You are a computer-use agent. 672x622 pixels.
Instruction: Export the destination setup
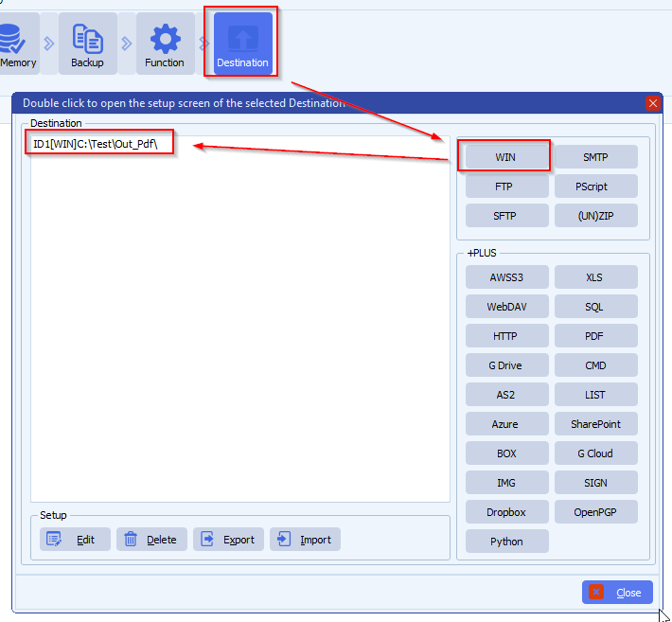(x=228, y=539)
